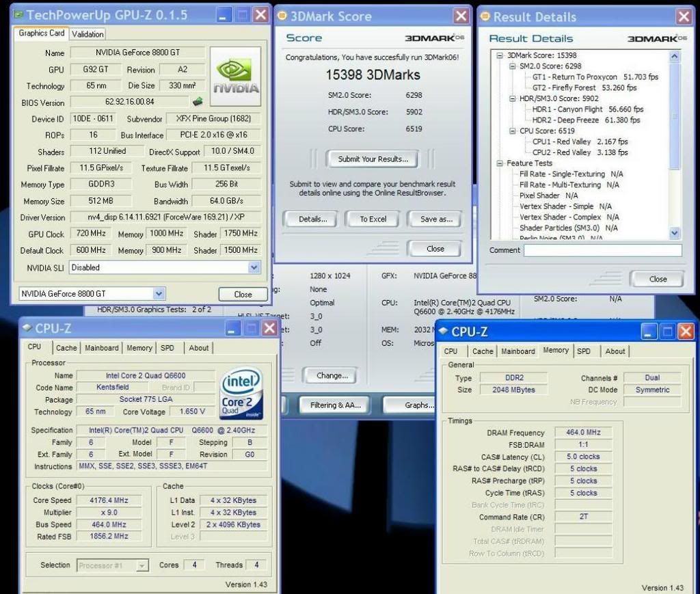Collapse the CPU Score: 6519 node
The width and height of the screenshot is (700, 594).
pyautogui.click(x=513, y=131)
